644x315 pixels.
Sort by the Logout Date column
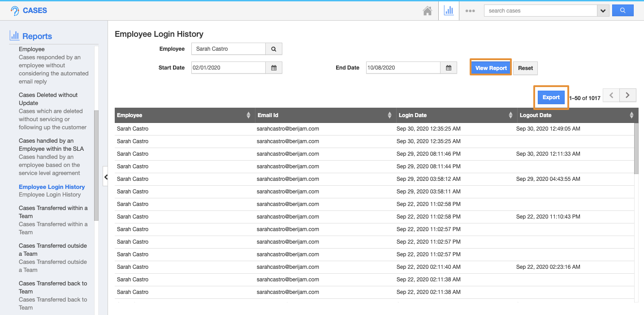click(x=631, y=115)
